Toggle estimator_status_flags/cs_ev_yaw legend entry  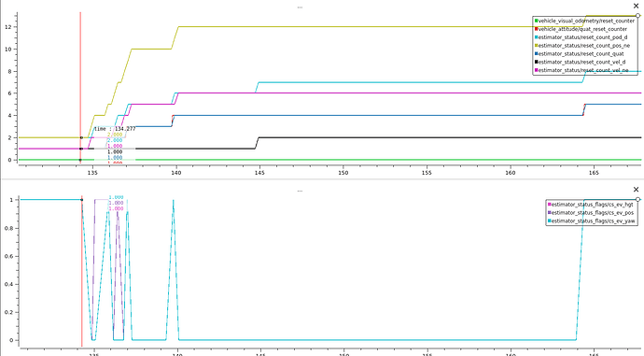(591, 221)
